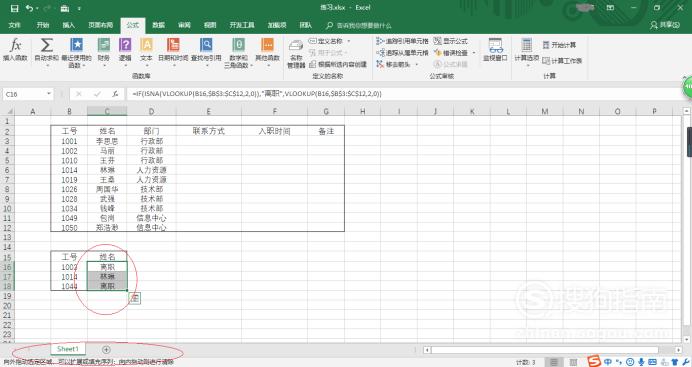The height and width of the screenshot is (367, 692).
Task: Open Date & Time (日期和时间) functions icon
Action: (x=173, y=45)
